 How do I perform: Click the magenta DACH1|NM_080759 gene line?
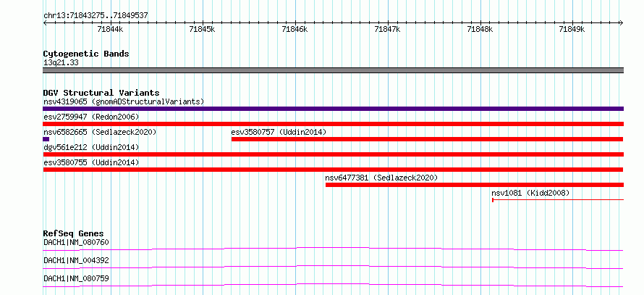[333, 285]
